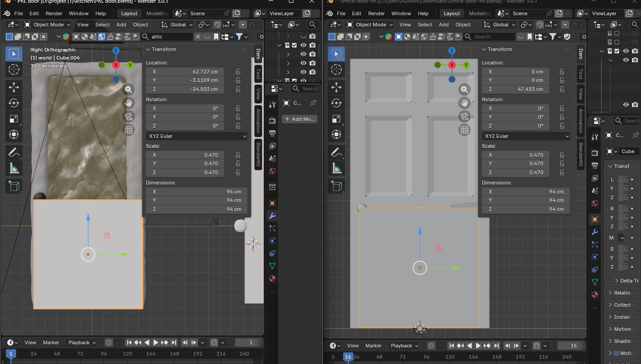Image resolution: width=641 pixels, height=364 pixels.
Task: Click the blue Z axis gizmo in left viewport
Action: tap(116, 51)
